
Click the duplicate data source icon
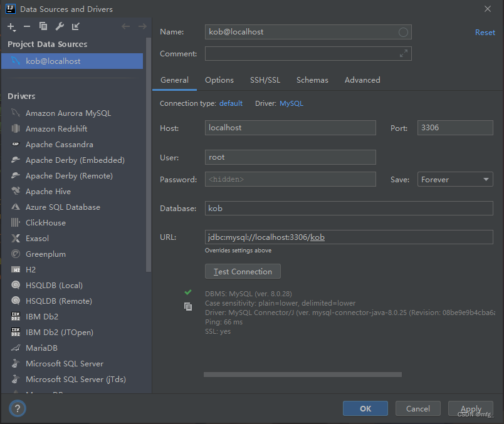43,26
